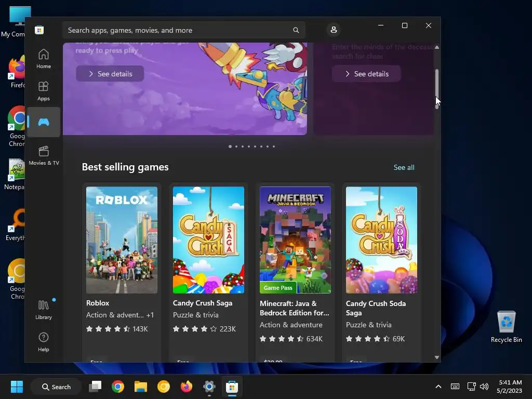Select the Everything search desktop shortcut

pyautogui.click(x=16, y=224)
